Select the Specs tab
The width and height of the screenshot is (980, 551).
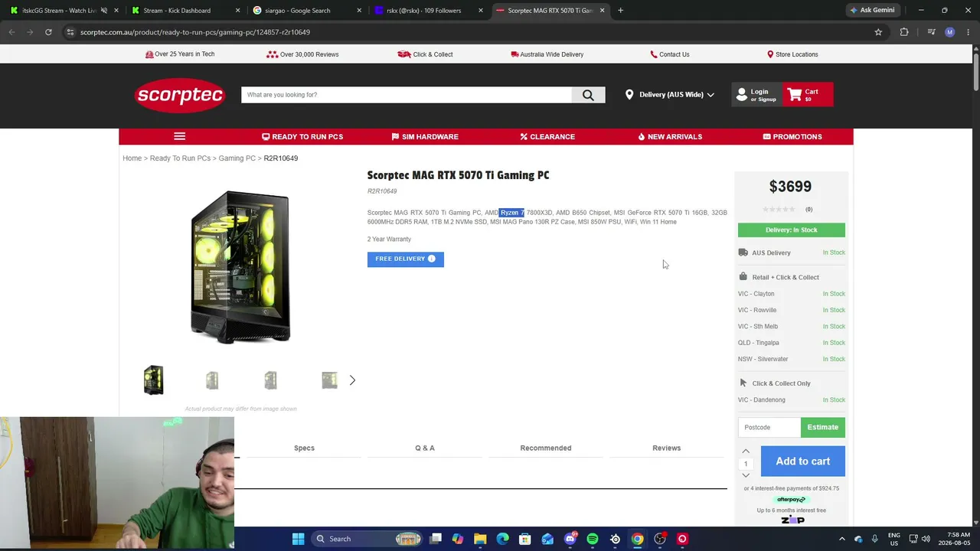point(304,448)
